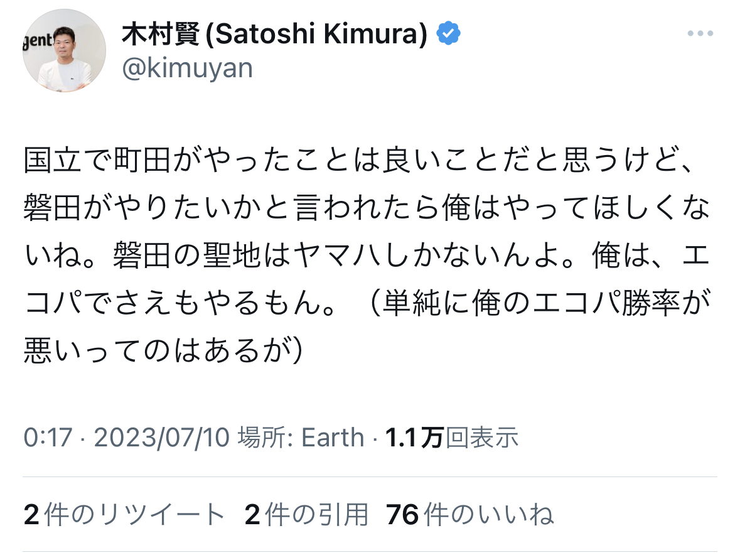Click the bold 76 likes number
The height and width of the screenshot is (560, 740).
coord(402,514)
